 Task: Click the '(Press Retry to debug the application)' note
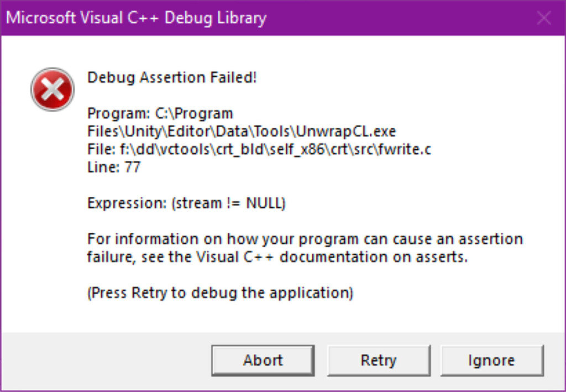click(220, 292)
